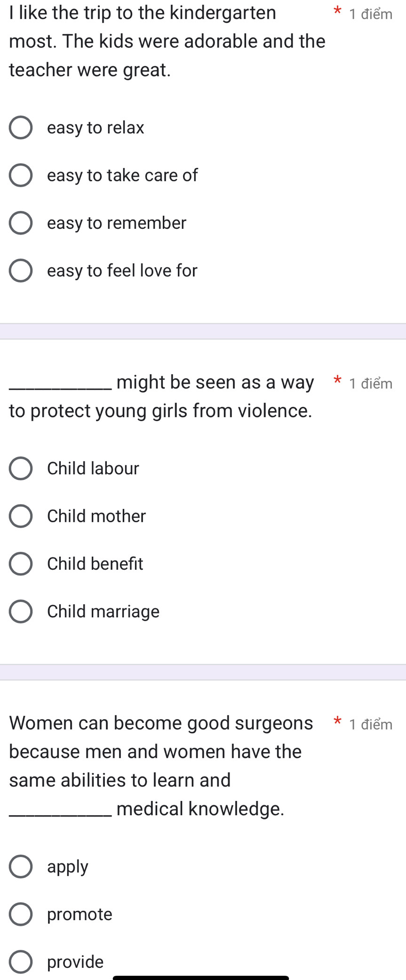Select the 'easy to relax' option
The image size is (406, 980).
(x=21, y=128)
